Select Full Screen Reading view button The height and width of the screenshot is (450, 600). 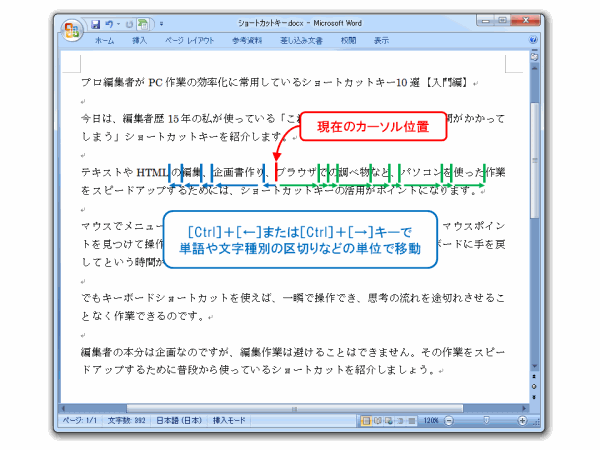(x=378, y=421)
